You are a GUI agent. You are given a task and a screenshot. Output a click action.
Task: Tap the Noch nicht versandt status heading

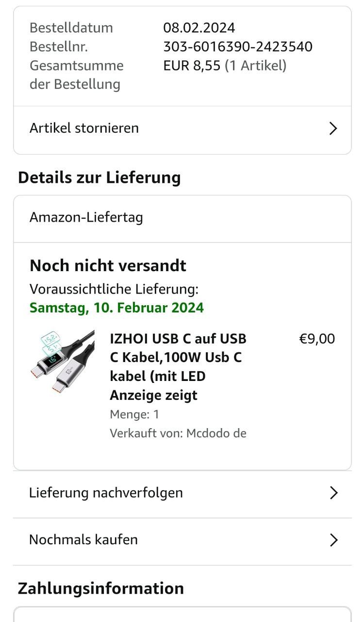pyautogui.click(x=108, y=266)
